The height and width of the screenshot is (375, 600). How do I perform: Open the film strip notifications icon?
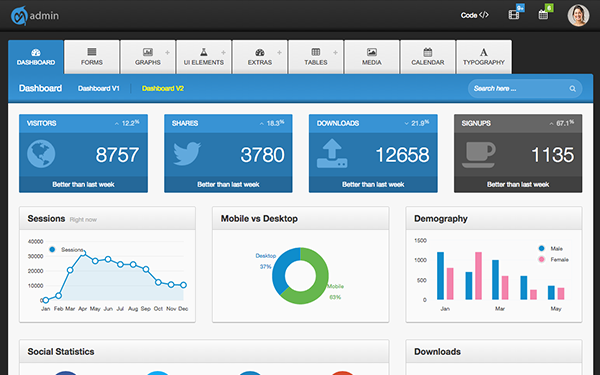(x=514, y=15)
